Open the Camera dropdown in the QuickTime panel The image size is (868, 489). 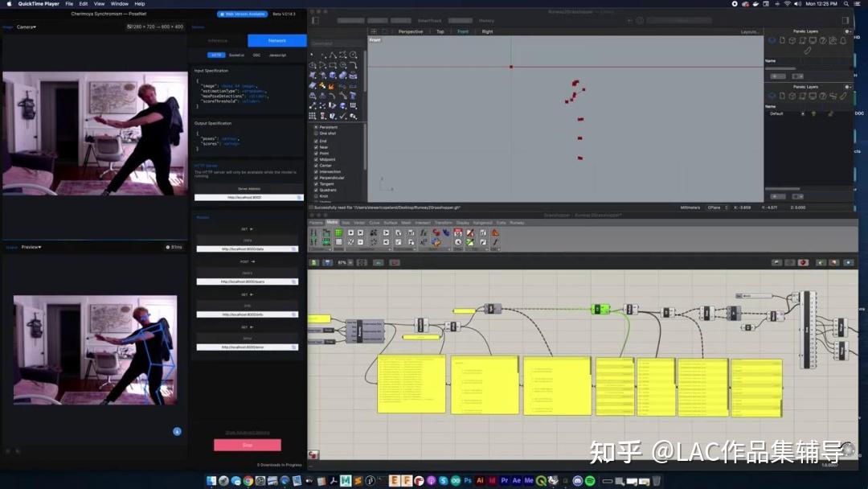point(24,27)
